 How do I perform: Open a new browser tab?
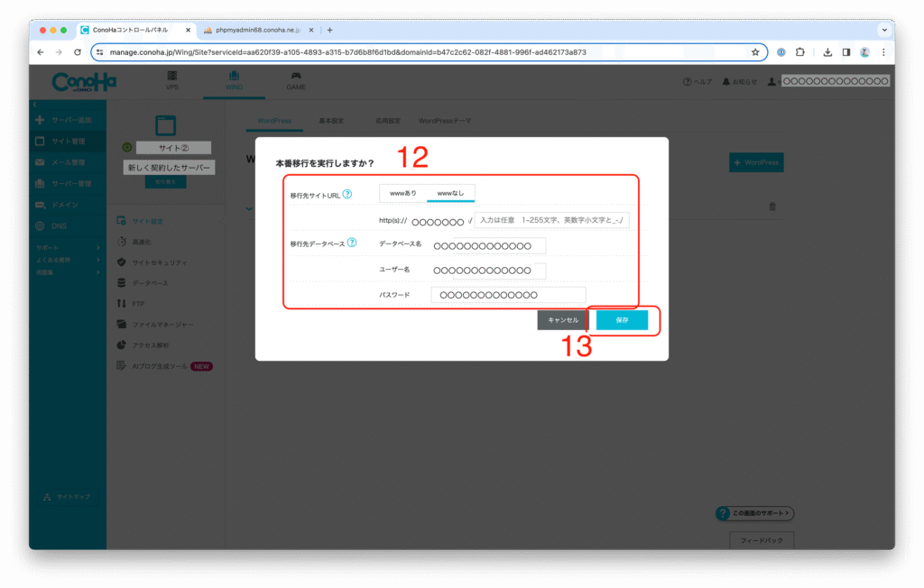330,30
